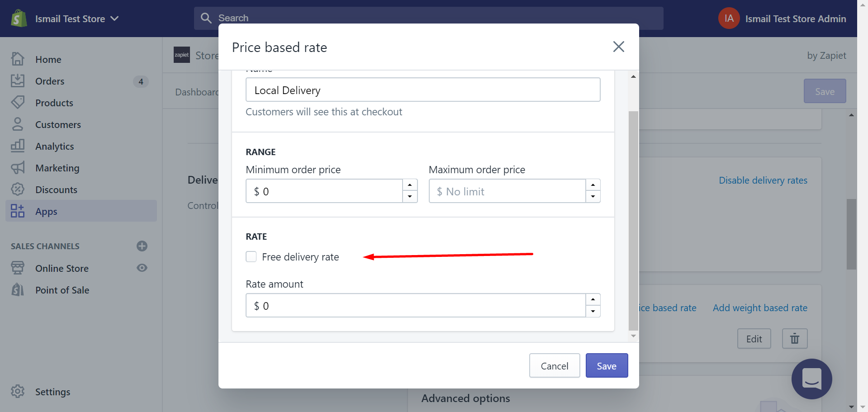Increase the rate amount value
This screenshot has width=868, height=412.
point(593,299)
